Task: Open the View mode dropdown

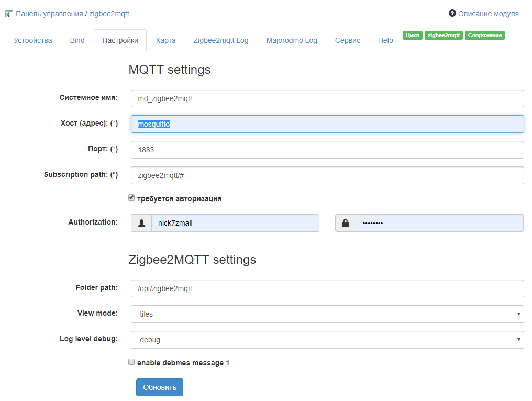Action: click(x=327, y=314)
